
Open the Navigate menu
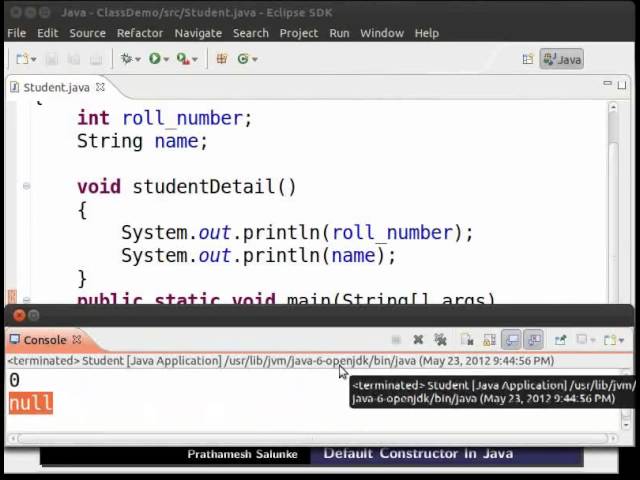(x=198, y=33)
